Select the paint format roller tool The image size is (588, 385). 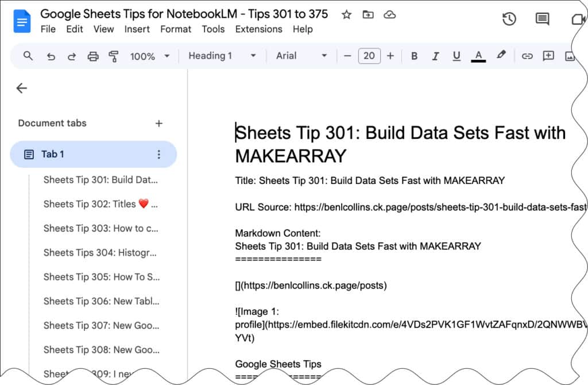[x=114, y=56]
